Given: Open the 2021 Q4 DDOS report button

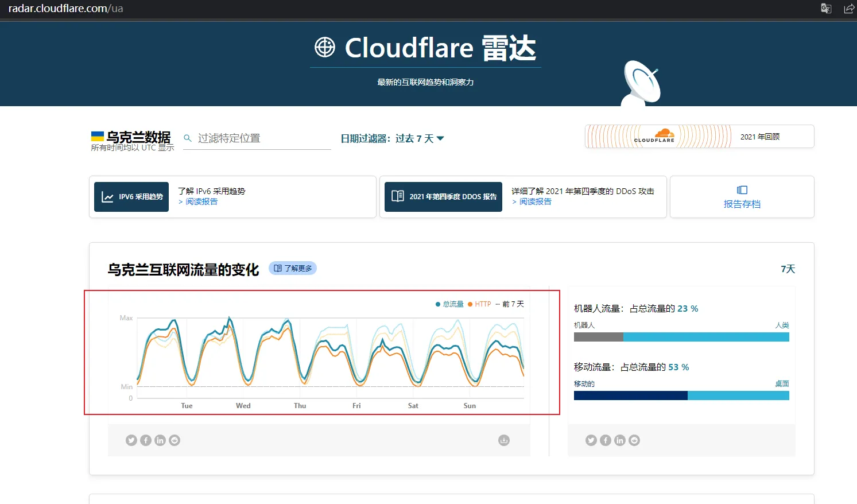Looking at the screenshot, I should (x=443, y=197).
